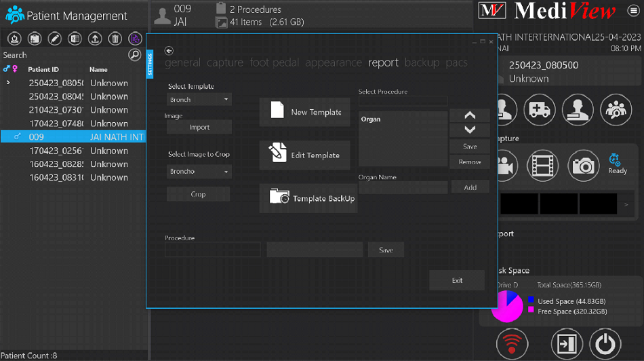Switch to the capture settings tab
Screen dimensions: 644x361
click(x=224, y=62)
